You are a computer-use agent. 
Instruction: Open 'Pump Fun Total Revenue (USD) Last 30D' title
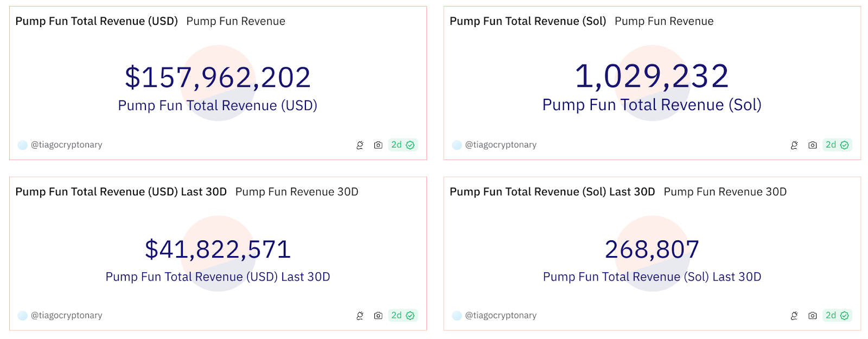121,192
